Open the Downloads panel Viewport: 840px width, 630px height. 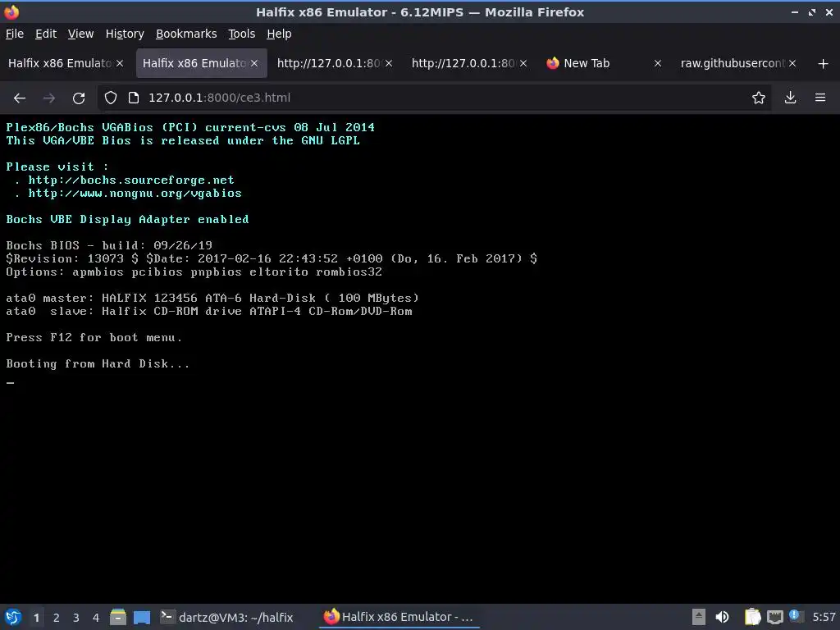pos(790,98)
